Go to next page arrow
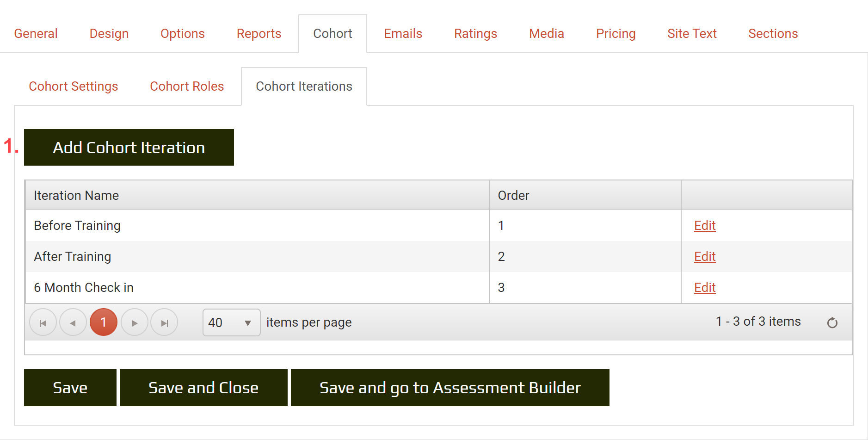868x440 pixels. click(135, 322)
